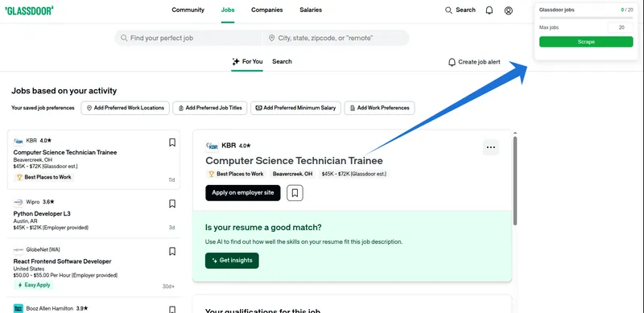The height and width of the screenshot is (313, 644).
Task: Click the Jobs based on your activity heading
Action: tap(64, 91)
